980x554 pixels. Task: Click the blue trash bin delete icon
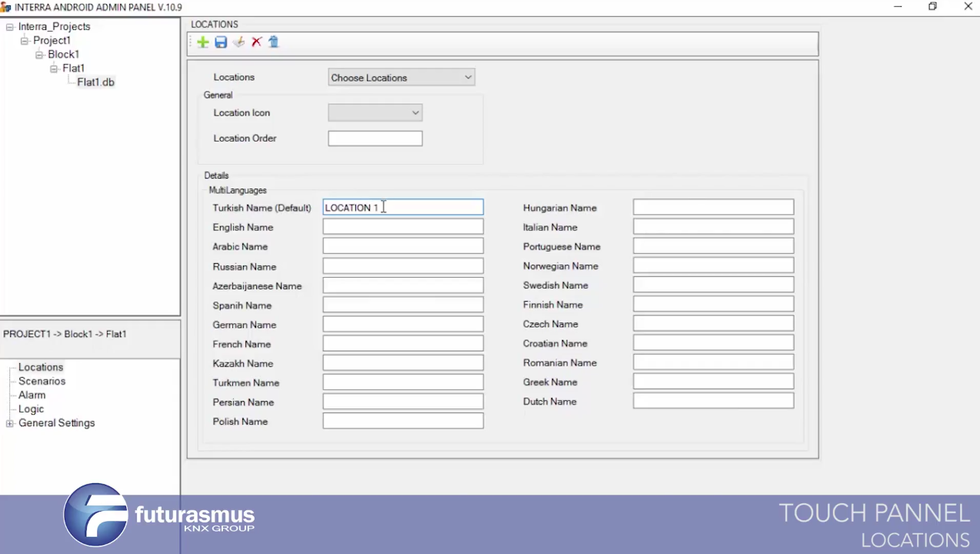[x=274, y=42]
